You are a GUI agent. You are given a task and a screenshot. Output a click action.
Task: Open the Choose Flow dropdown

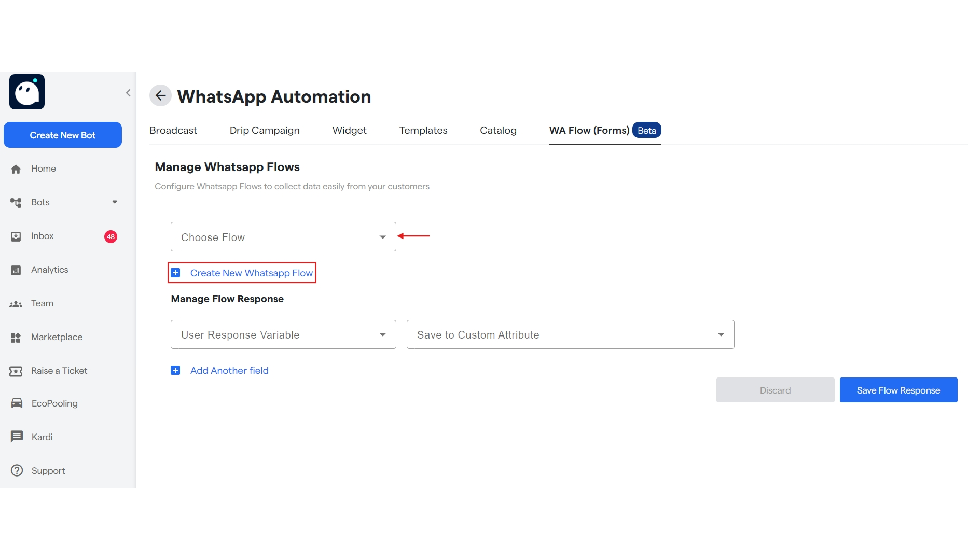click(x=283, y=237)
